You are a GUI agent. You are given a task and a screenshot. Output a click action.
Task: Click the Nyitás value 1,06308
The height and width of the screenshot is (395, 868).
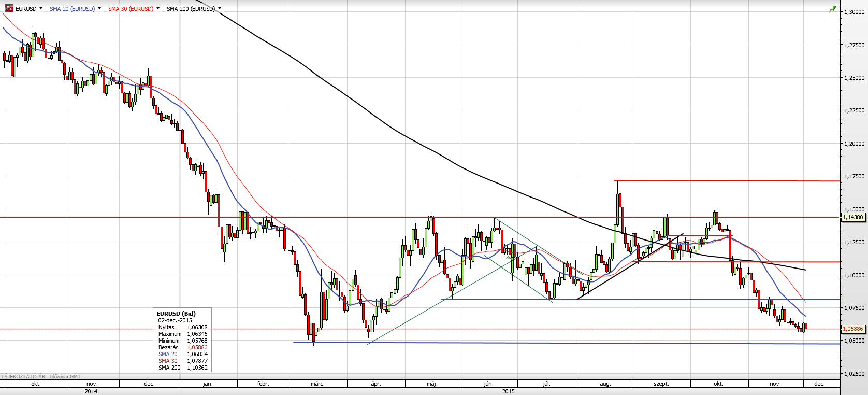coord(197,327)
